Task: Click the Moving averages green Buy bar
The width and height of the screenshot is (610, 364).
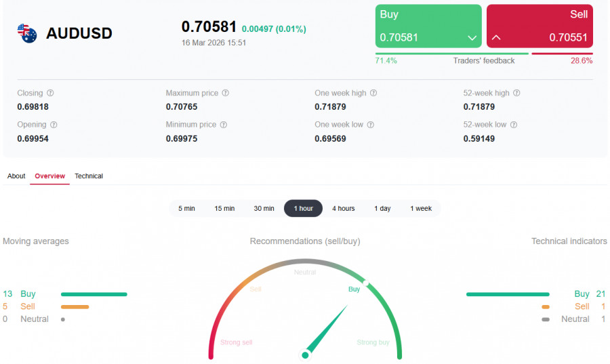Action: coord(94,294)
